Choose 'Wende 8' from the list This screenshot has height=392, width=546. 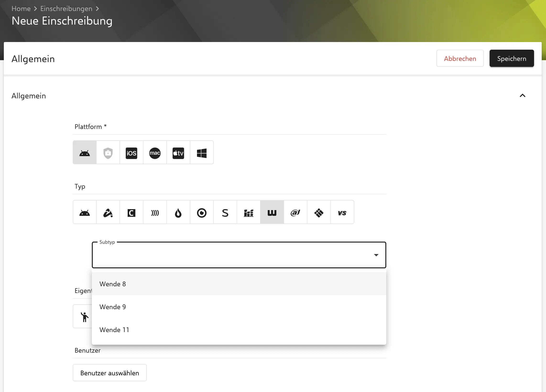(x=113, y=284)
